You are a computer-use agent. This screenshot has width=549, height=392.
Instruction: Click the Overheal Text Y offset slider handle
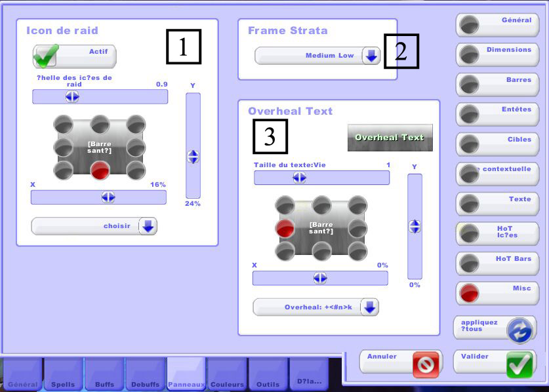pos(415,226)
